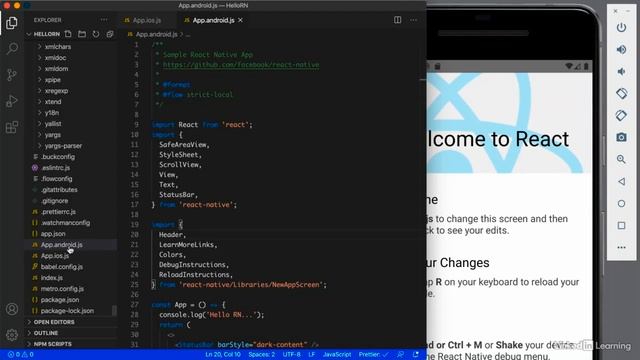Open .prettierrc.js file

coord(58,211)
